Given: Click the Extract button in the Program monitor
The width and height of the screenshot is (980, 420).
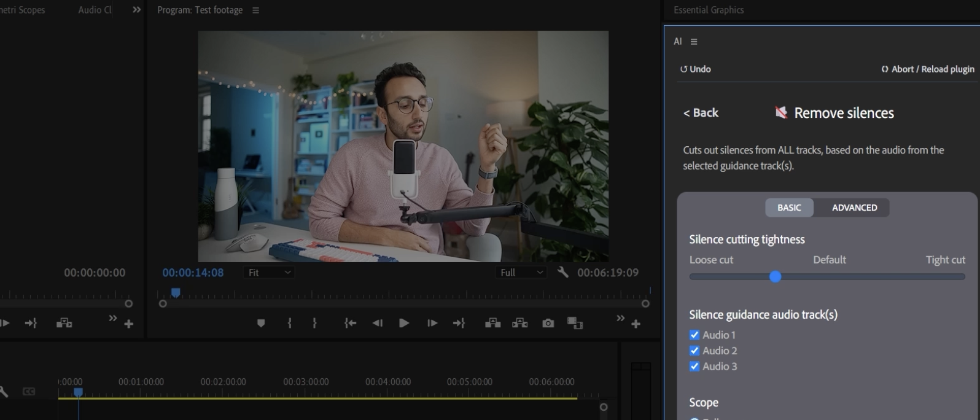Looking at the screenshot, I should click(520, 323).
